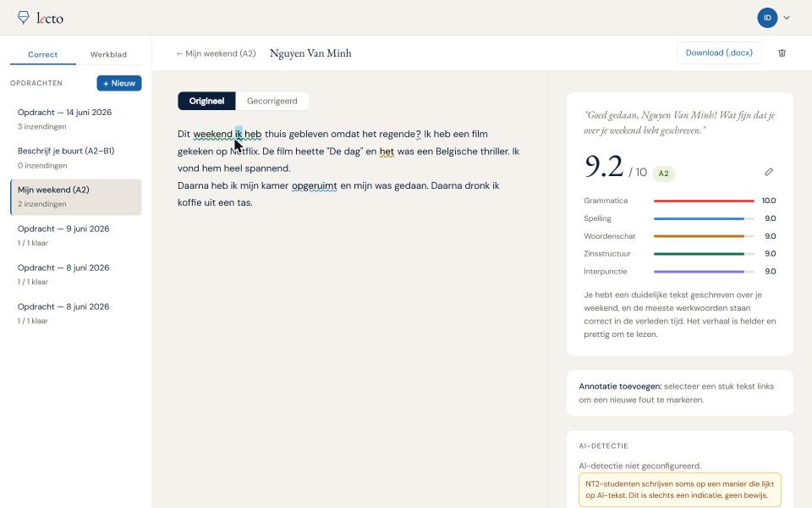Click the Grammatica score bar
Image resolution: width=812 pixels, height=508 pixels.
pos(704,201)
